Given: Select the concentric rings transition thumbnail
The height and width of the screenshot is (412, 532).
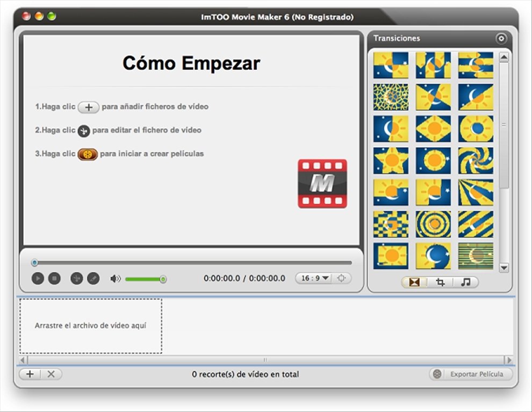Looking at the screenshot, I should 433,224.
